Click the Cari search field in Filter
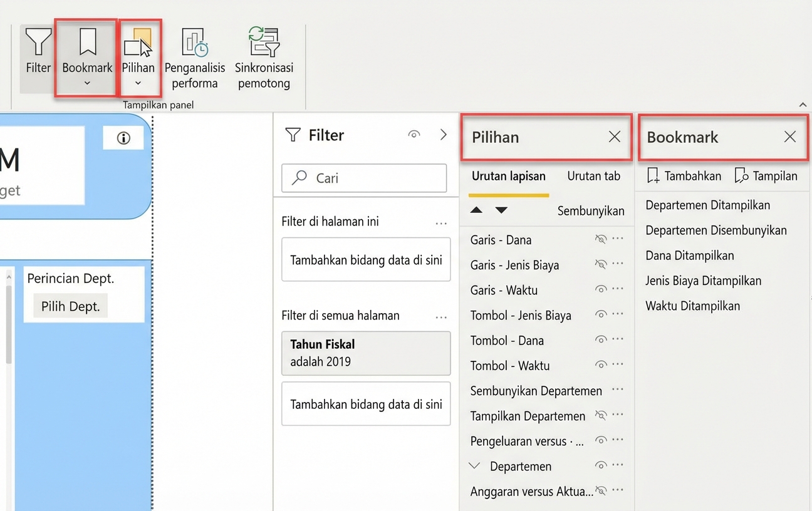Image resolution: width=812 pixels, height=511 pixels. pos(364,178)
